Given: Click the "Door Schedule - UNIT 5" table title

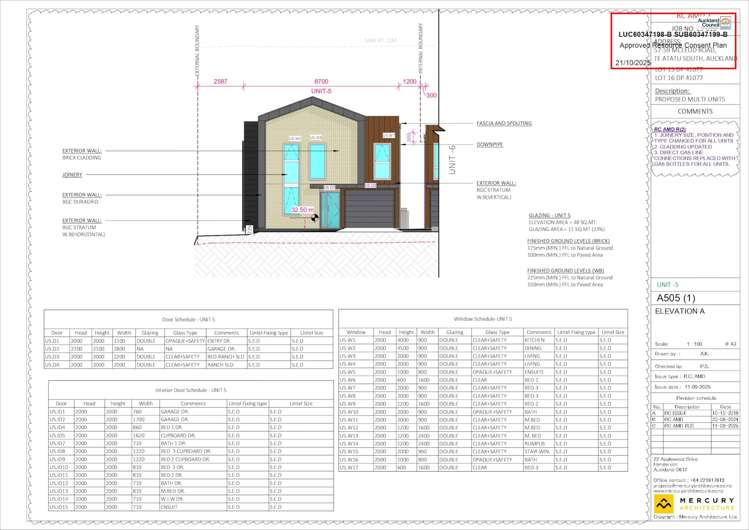Looking at the screenshot, I should tap(188, 319).
